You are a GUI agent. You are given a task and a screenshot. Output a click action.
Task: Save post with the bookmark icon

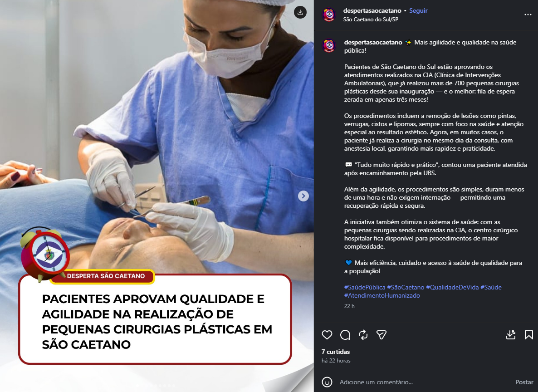529,335
